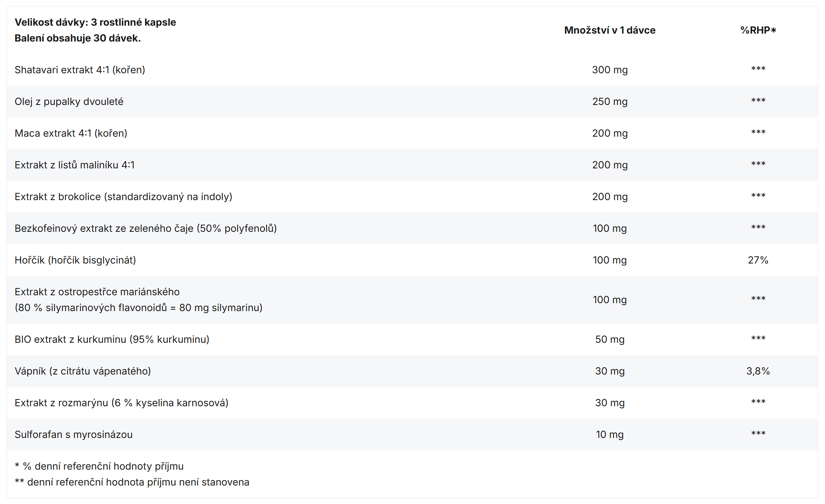Click 'Extrakt z ostropestřce mariánského' text

tap(97, 292)
